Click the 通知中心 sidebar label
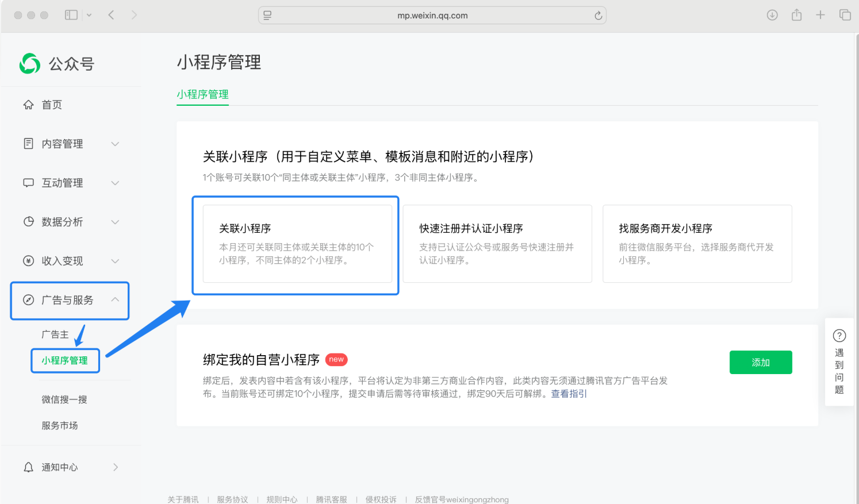 (60, 467)
